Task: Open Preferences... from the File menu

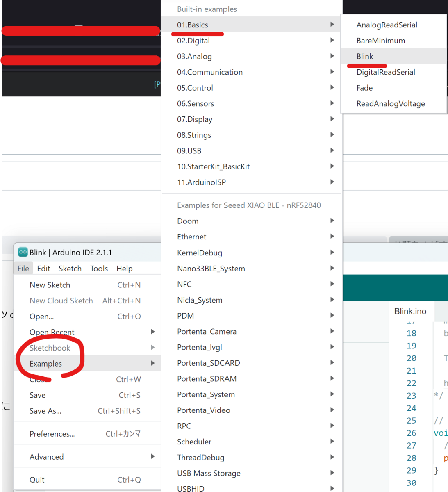Action: (87, 434)
